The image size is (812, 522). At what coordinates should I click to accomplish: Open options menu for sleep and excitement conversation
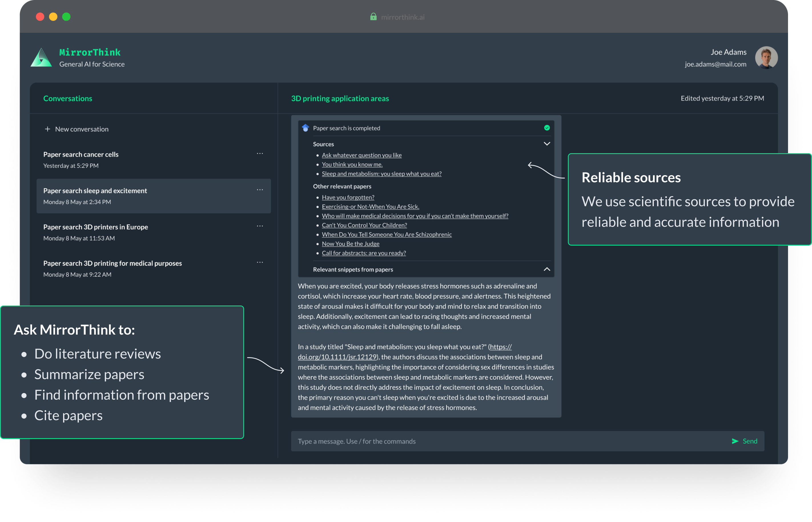pyautogui.click(x=260, y=190)
